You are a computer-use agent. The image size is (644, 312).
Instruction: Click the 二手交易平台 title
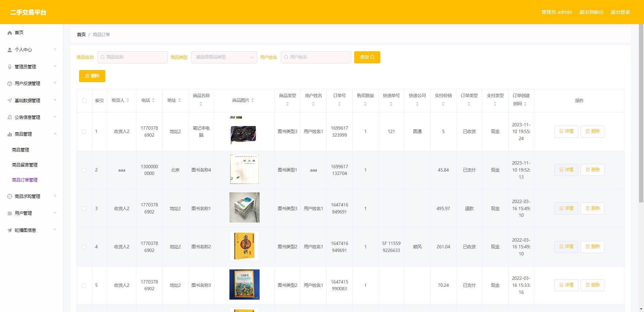click(28, 12)
